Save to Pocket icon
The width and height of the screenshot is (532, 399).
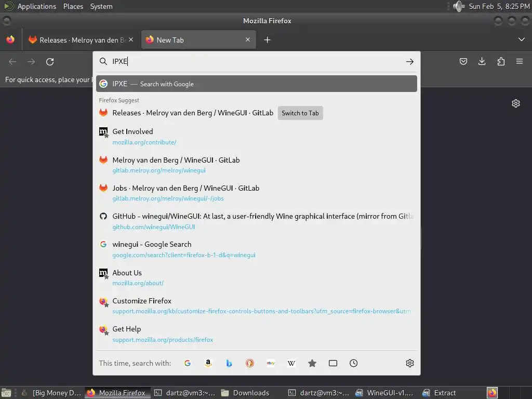click(463, 61)
